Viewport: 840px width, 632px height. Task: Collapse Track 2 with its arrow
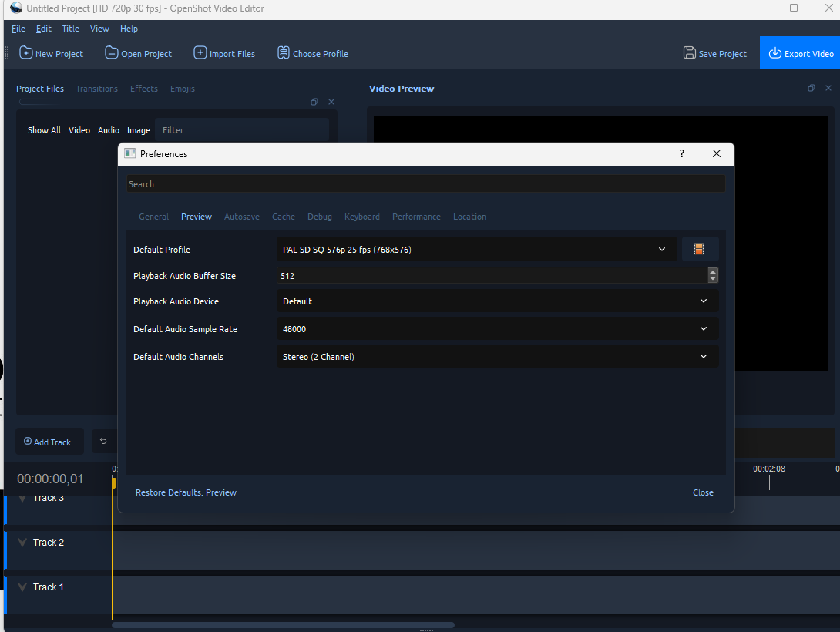coord(22,543)
